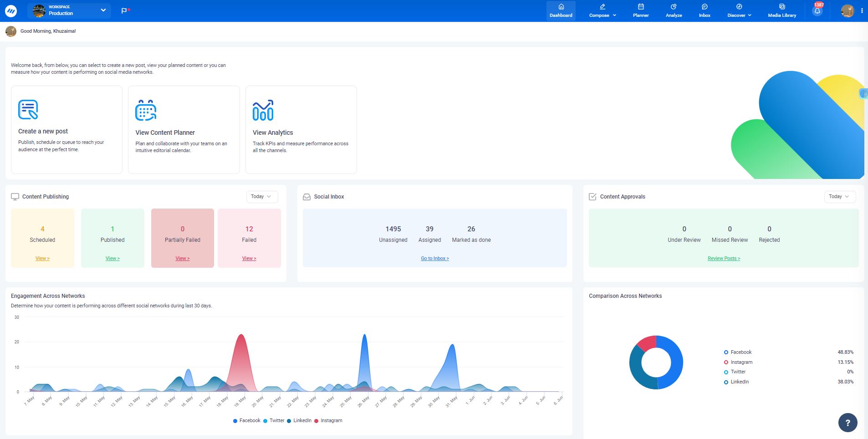The image size is (868, 439).
Task: Expand the Production workspace switcher
Action: (69, 10)
